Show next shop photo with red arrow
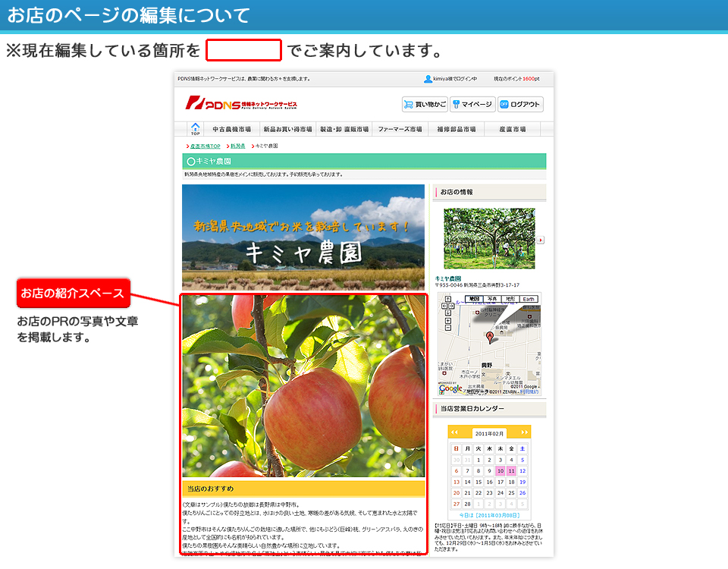The image size is (728, 569). point(541,240)
